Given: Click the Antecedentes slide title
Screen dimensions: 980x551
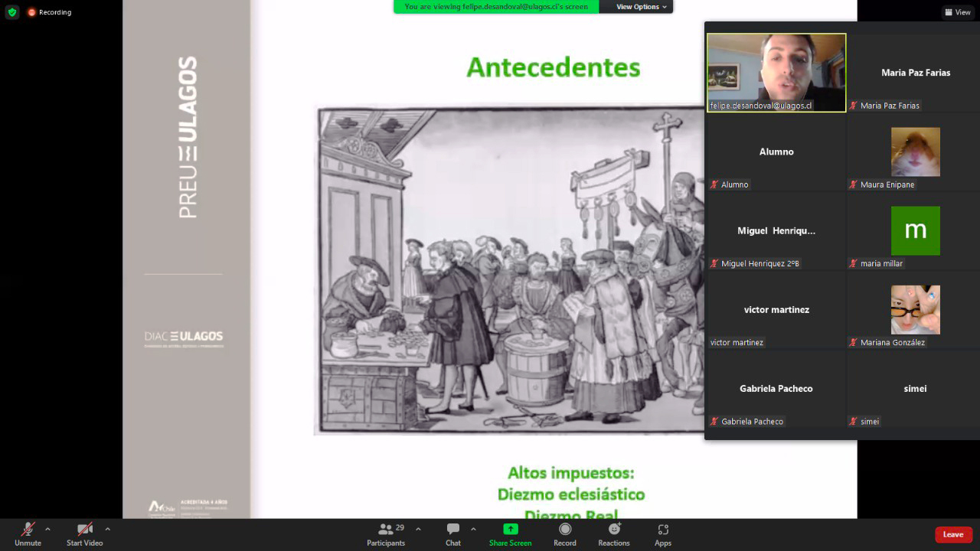Looking at the screenshot, I should [x=554, y=67].
